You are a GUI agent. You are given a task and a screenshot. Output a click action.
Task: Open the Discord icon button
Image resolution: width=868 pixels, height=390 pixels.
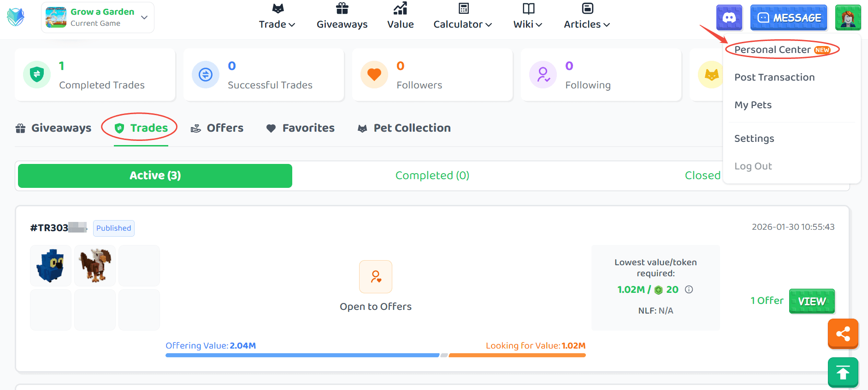point(729,17)
